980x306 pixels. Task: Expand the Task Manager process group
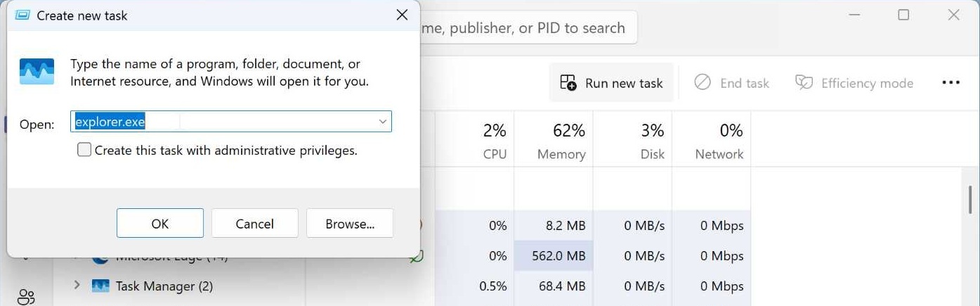77,286
